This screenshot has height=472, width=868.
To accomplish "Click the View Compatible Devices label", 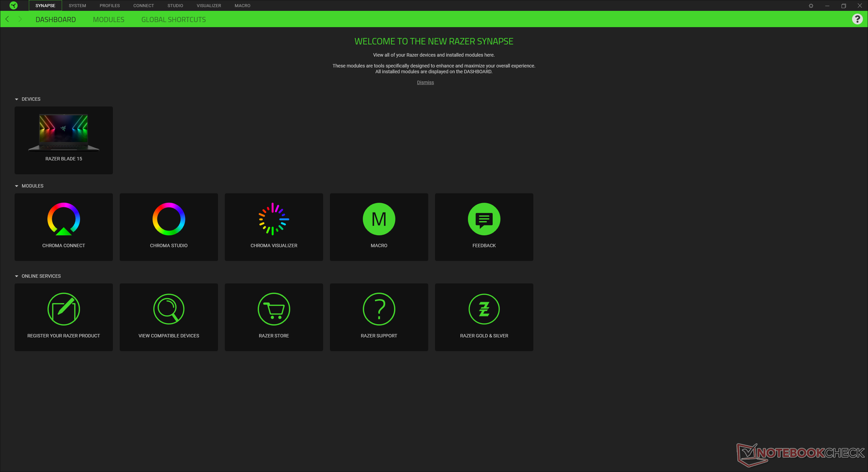I will [169, 336].
